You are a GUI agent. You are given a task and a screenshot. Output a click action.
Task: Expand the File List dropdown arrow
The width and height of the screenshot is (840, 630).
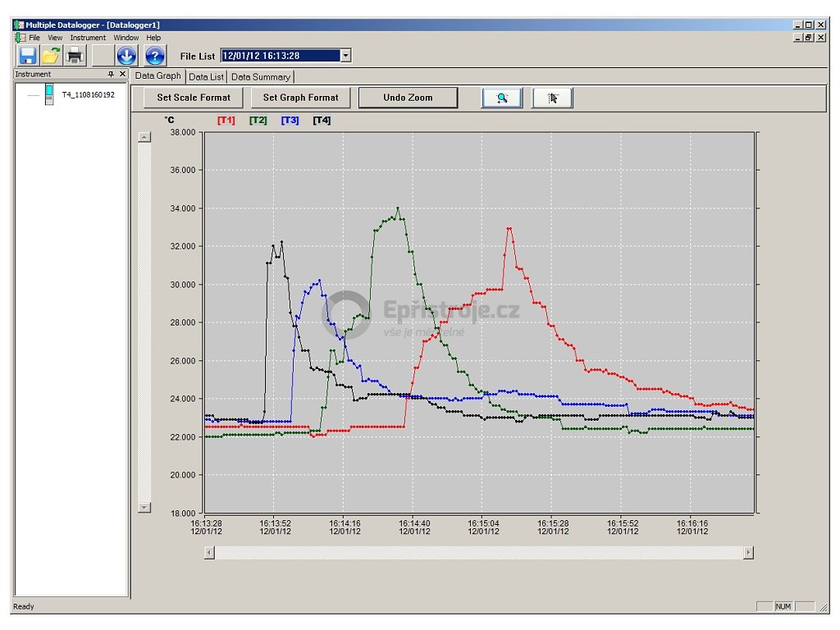(345, 56)
